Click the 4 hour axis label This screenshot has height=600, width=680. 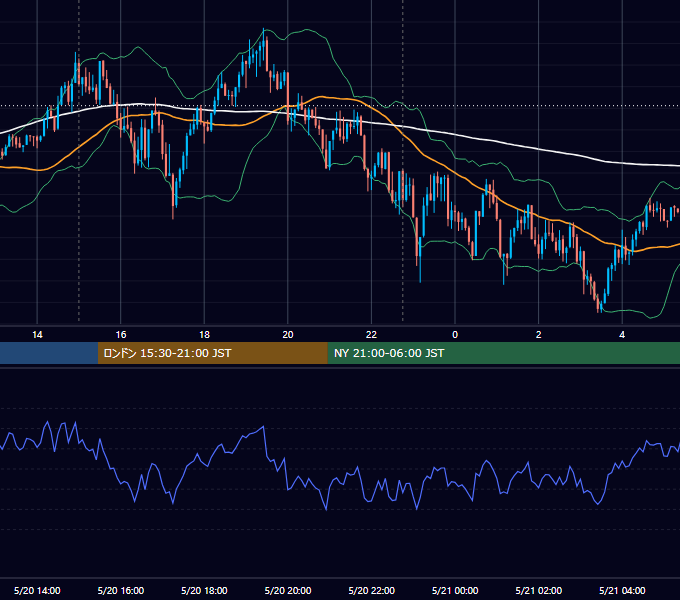click(x=622, y=335)
